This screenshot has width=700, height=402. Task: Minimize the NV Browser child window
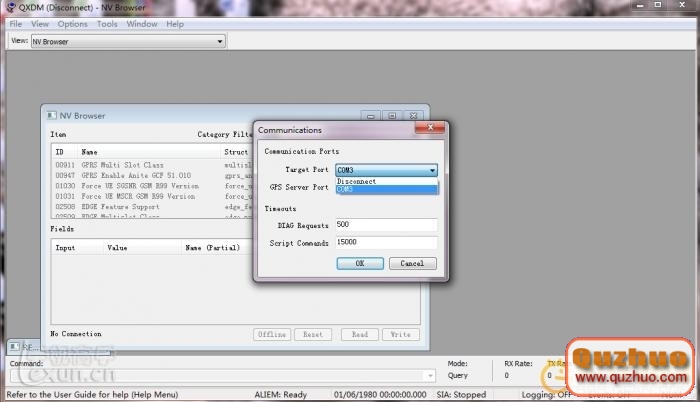click(x=371, y=116)
